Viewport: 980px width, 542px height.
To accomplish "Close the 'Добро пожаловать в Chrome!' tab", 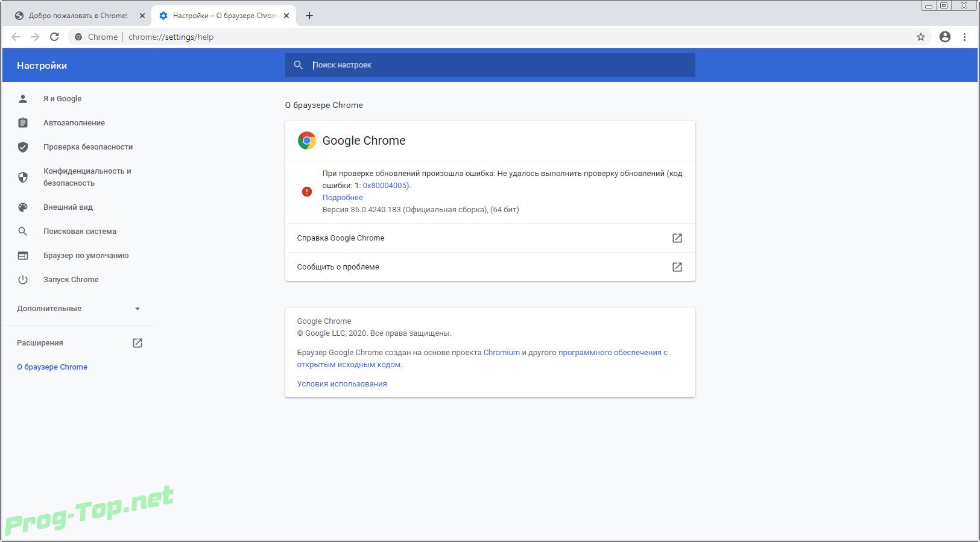I will click(x=142, y=16).
